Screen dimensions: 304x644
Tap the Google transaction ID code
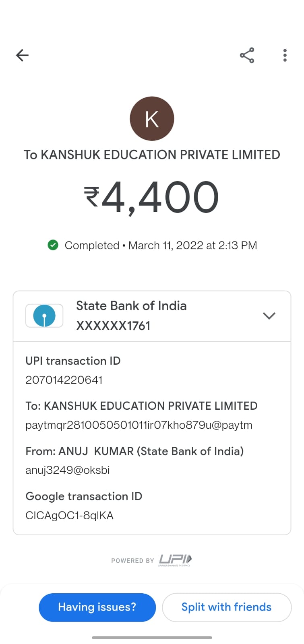tap(69, 516)
